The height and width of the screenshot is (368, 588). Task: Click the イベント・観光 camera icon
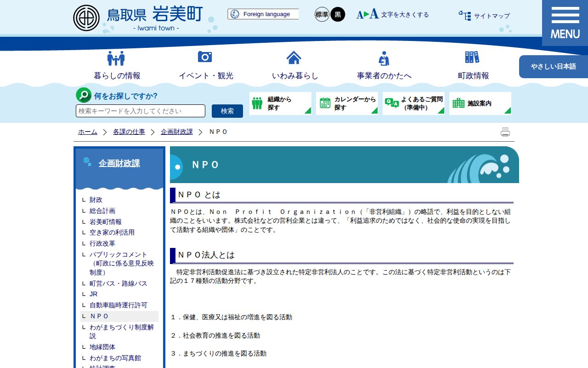(205, 57)
